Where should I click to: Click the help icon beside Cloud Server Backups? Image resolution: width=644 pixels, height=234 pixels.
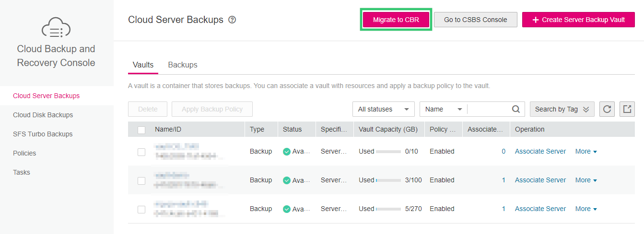232,20
